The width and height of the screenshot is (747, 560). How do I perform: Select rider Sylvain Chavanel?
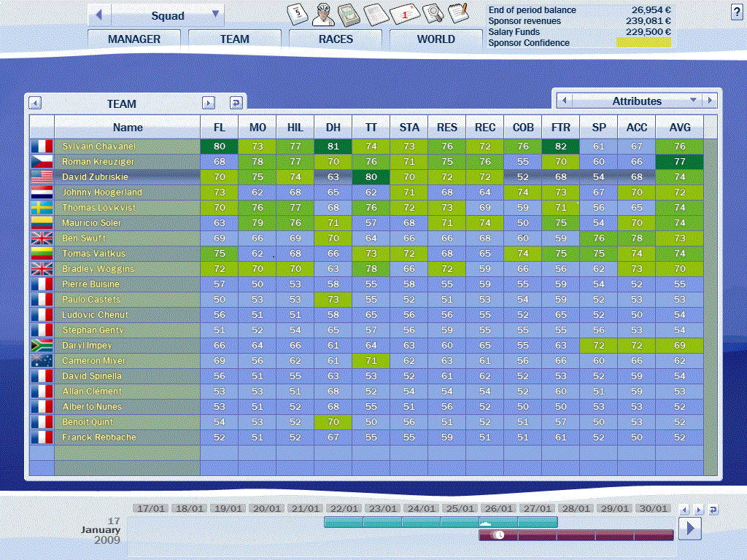coord(99,147)
